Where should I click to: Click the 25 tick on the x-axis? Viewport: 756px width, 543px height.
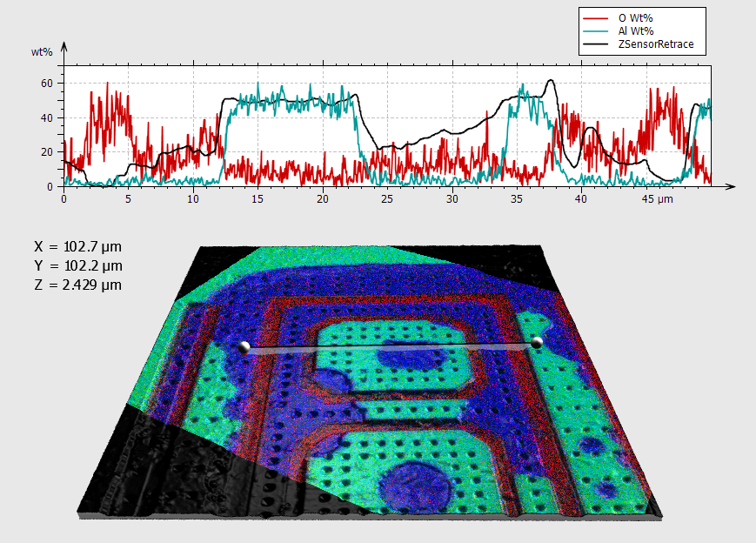[x=386, y=200]
